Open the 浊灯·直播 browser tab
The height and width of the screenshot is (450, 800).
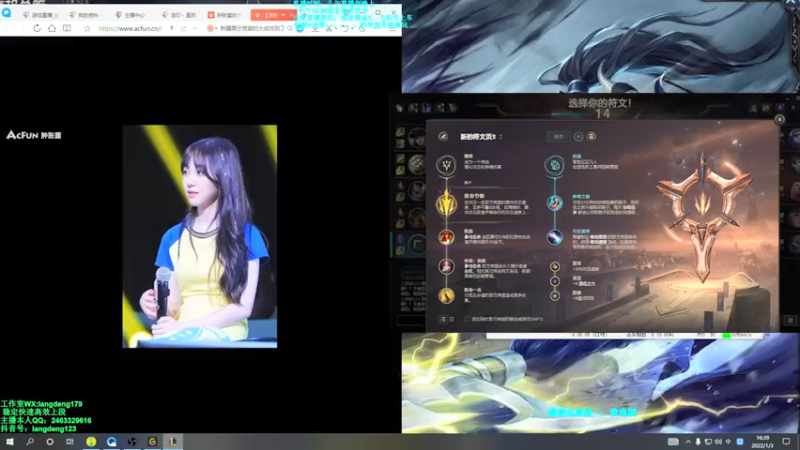click(178, 15)
